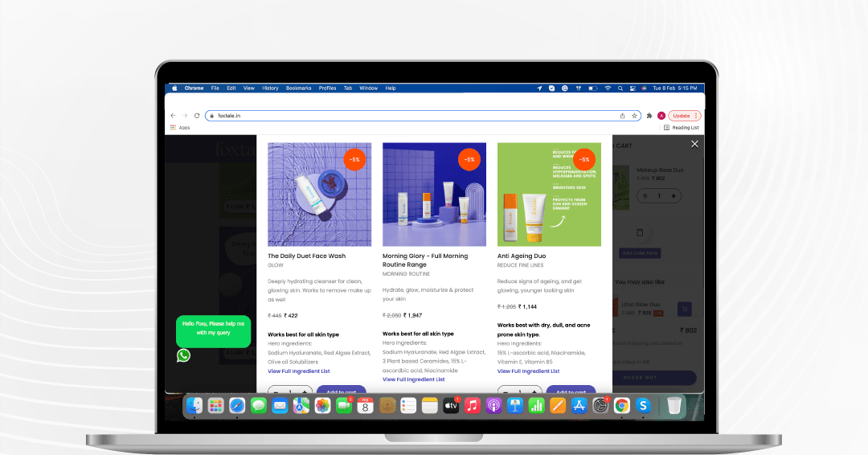Close the product popup with the X
The height and width of the screenshot is (455, 868).
(x=694, y=144)
